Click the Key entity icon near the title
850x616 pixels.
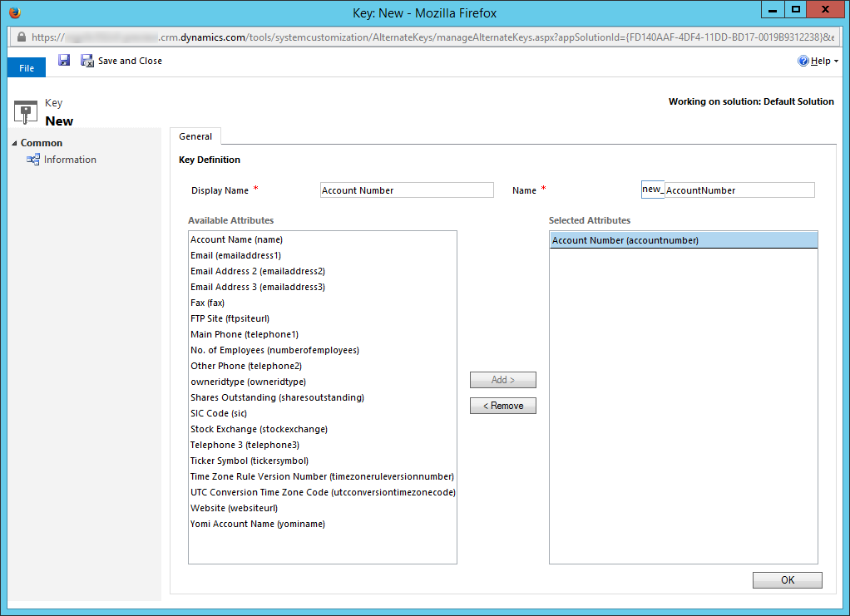[x=25, y=109]
